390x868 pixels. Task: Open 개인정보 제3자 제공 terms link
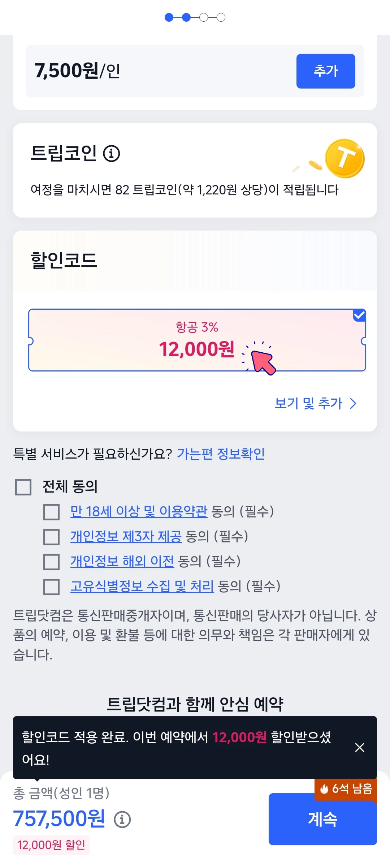pos(126,536)
